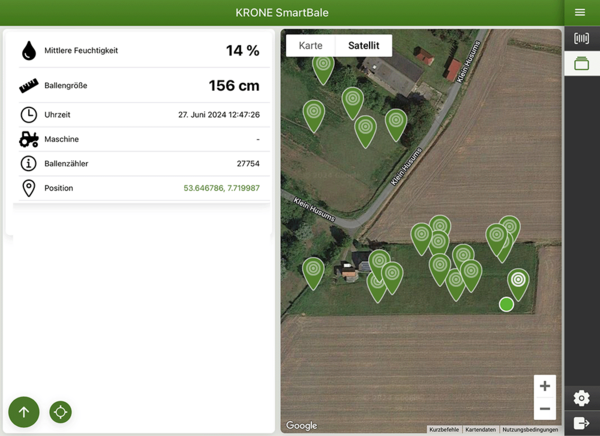Image resolution: width=600 pixels, height=436 pixels.
Task: Open the Nutzungsbedingungen link
Action: point(530,429)
